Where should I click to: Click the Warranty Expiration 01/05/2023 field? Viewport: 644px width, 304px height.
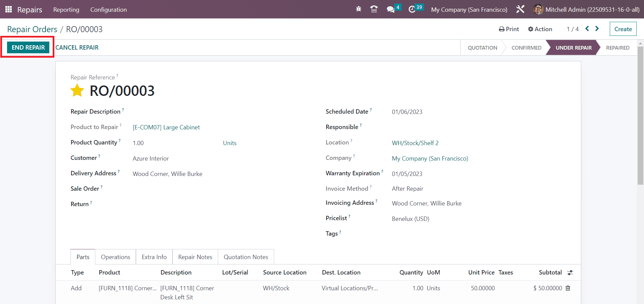(407, 174)
